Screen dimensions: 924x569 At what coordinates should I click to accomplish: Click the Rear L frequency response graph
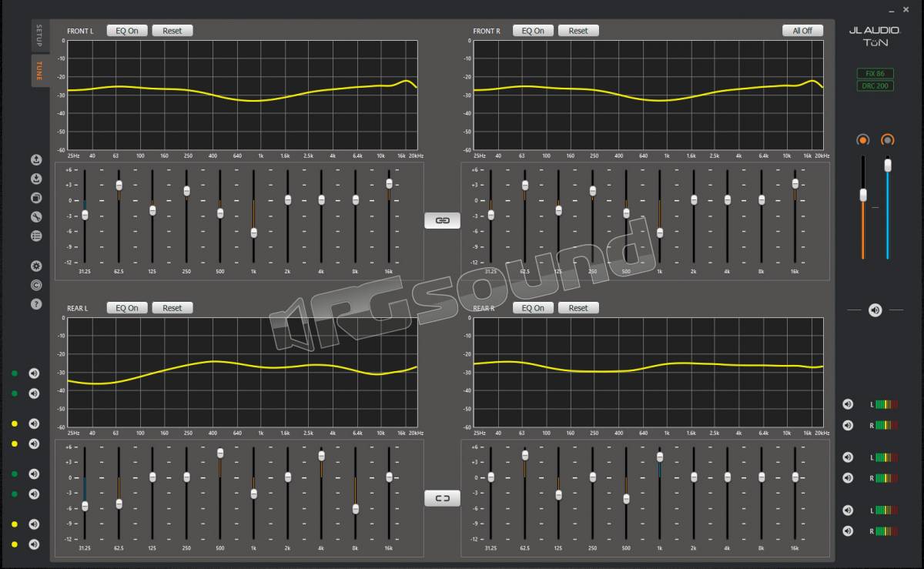click(243, 373)
